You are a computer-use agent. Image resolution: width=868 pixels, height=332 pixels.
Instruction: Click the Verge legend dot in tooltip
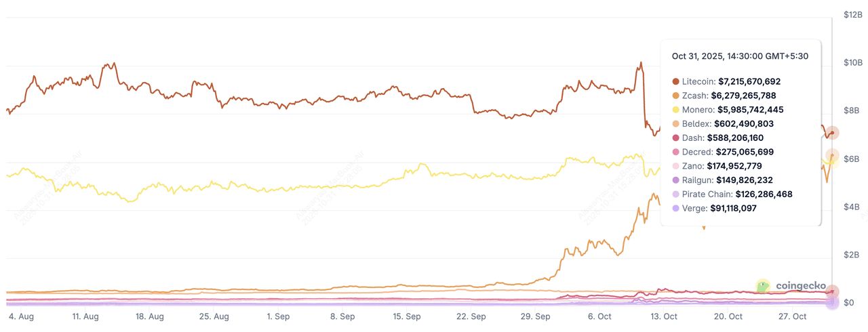coord(675,209)
